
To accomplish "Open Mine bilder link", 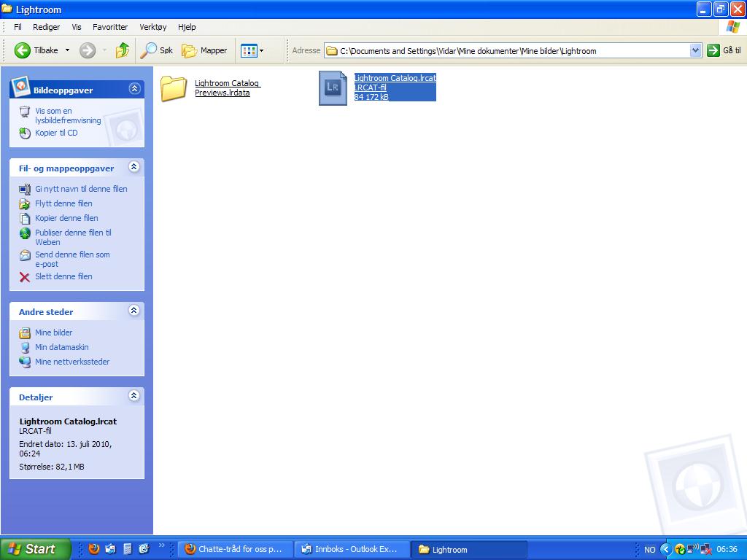I will [x=53, y=332].
